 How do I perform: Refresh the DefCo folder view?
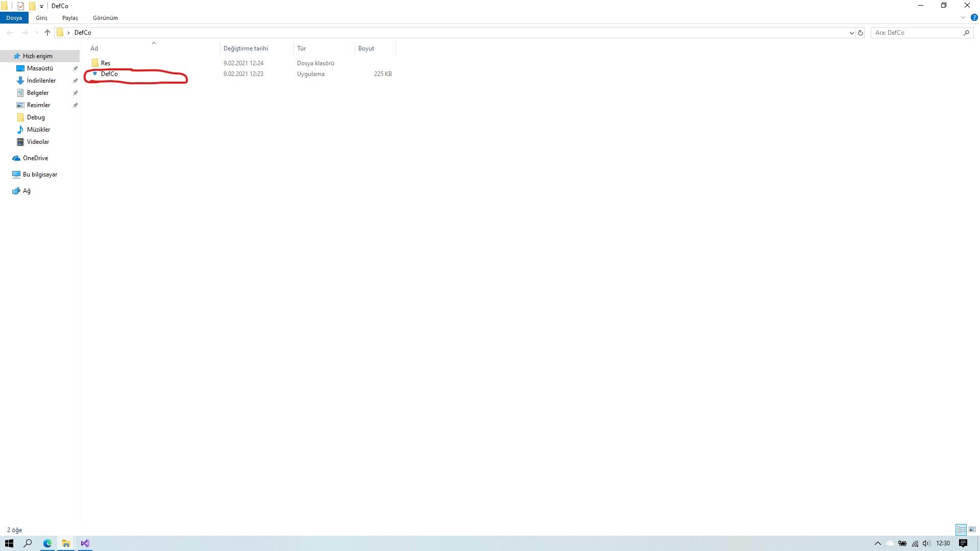861,33
